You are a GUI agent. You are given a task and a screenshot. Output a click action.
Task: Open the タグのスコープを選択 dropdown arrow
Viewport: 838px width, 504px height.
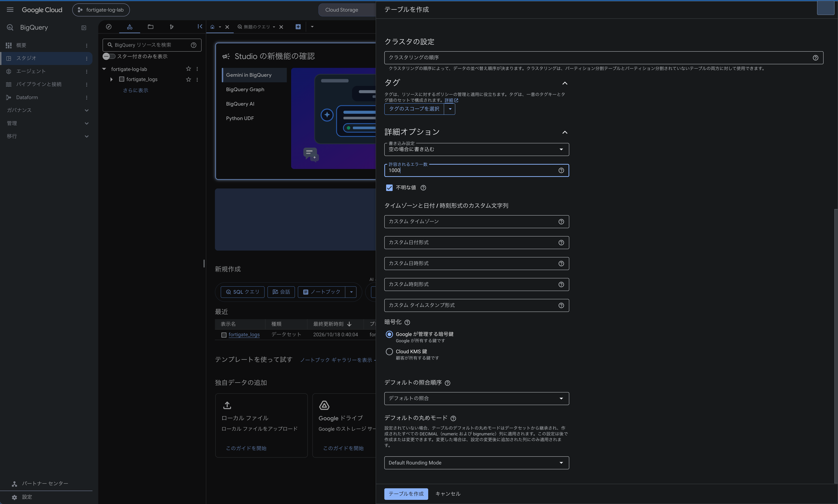(x=450, y=109)
